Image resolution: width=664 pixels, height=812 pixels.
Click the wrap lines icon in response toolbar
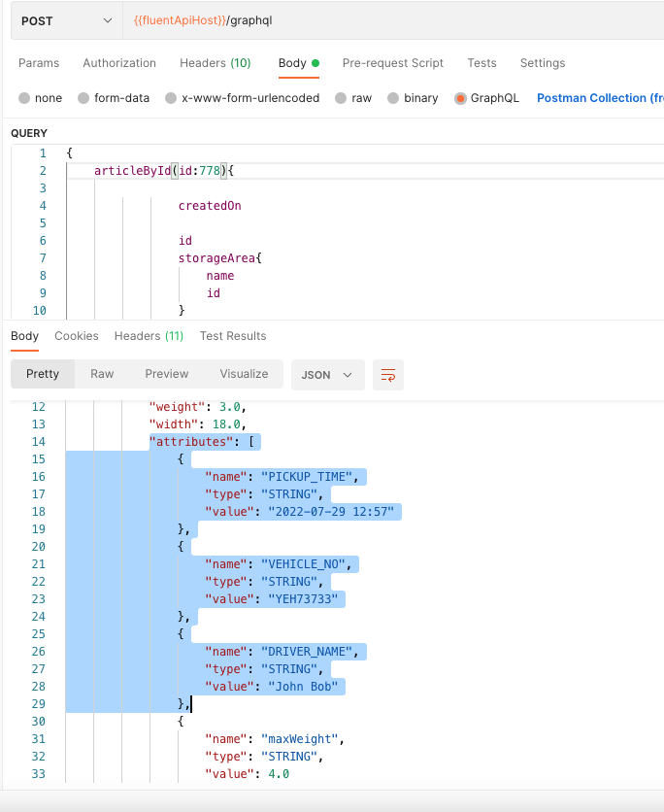tap(388, 374)
